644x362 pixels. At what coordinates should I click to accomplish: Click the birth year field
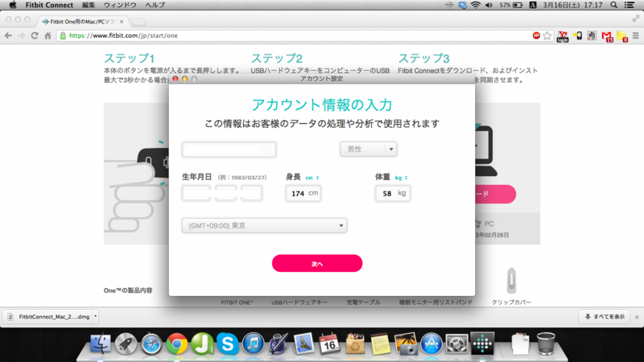click(x=196, y=193)
